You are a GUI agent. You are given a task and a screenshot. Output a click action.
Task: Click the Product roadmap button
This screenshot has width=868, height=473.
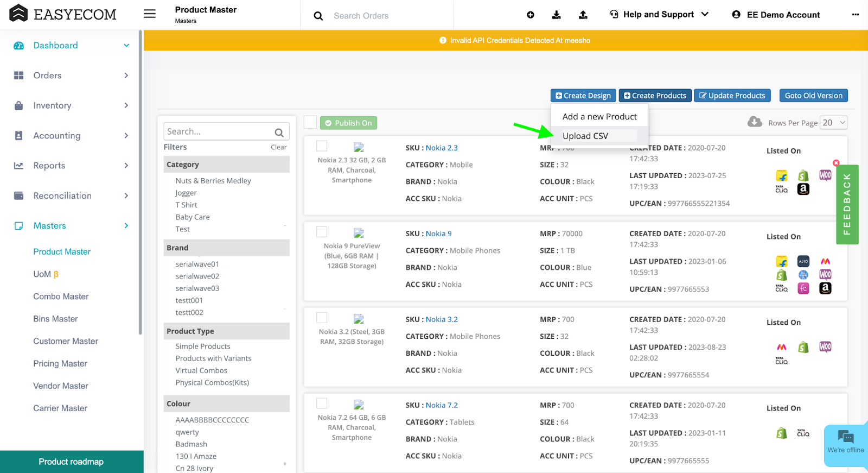tap(71, 462)
